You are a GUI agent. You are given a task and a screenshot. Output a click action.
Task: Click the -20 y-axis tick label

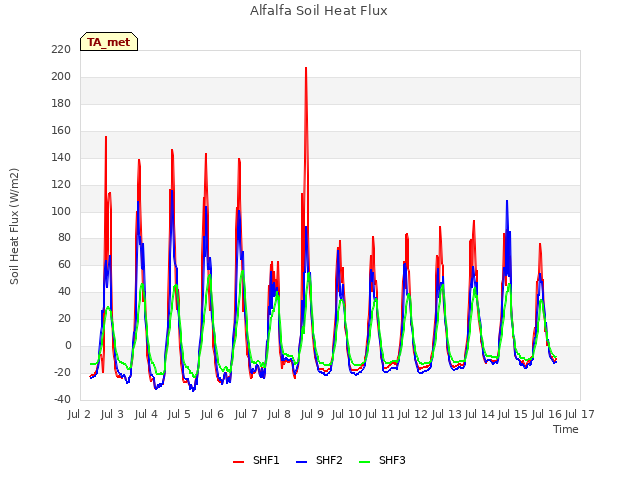(x=62, y=372)
